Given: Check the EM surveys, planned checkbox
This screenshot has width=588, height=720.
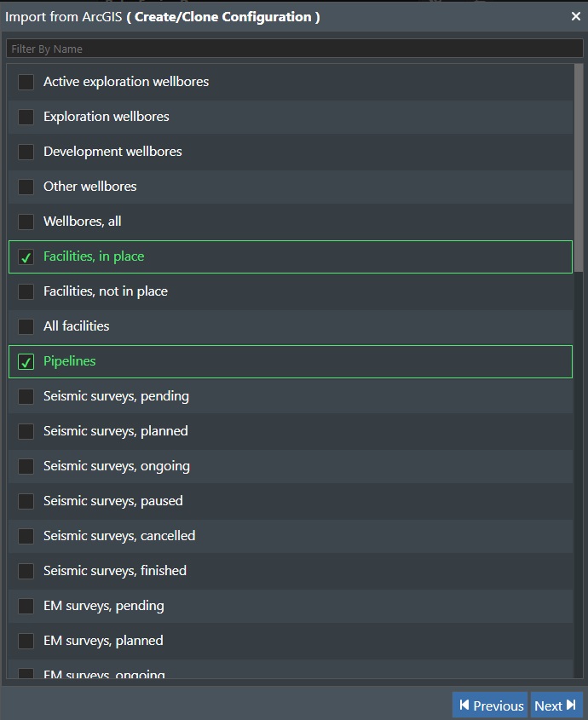Looking at the screenshot, I should pyautogui.click(x=26, y=641).
